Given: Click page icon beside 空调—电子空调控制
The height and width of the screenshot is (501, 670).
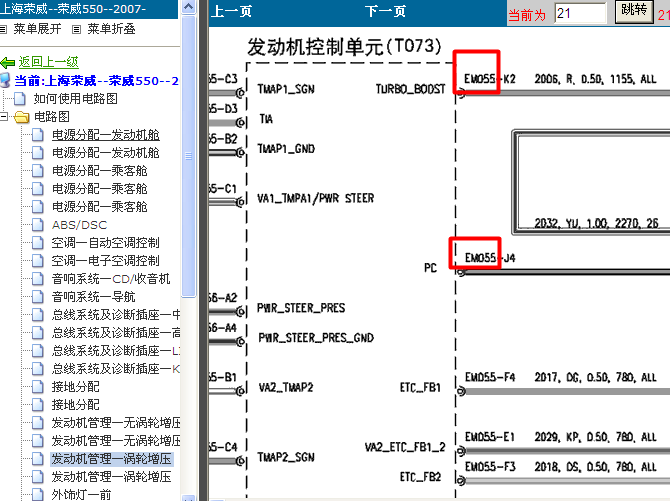Looking at the screenshot, I should [x=38, y=261].
